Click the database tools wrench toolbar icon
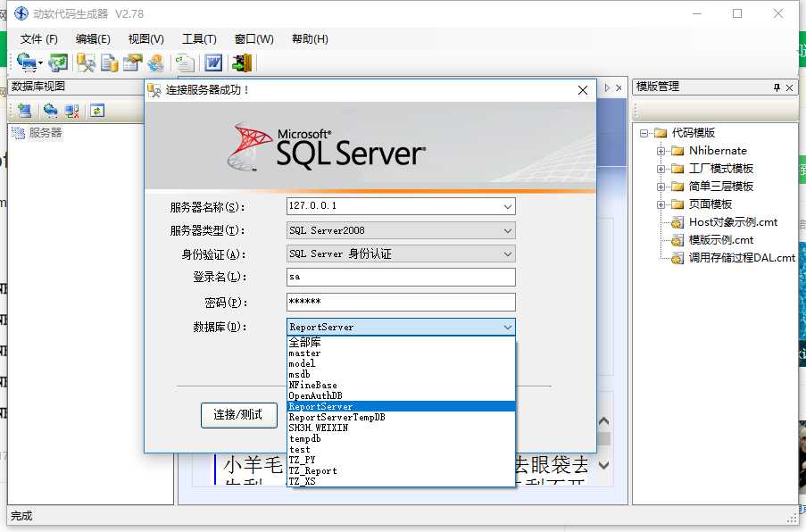This screenshot has height=532, width=806. tap(86, 62)
